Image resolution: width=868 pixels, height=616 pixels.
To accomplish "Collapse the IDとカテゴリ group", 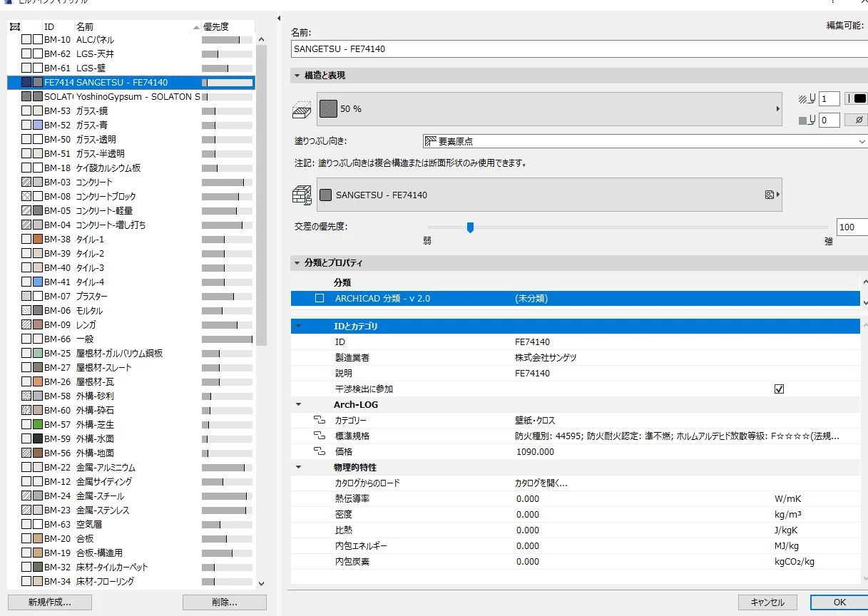I will [x=299, y=327].
